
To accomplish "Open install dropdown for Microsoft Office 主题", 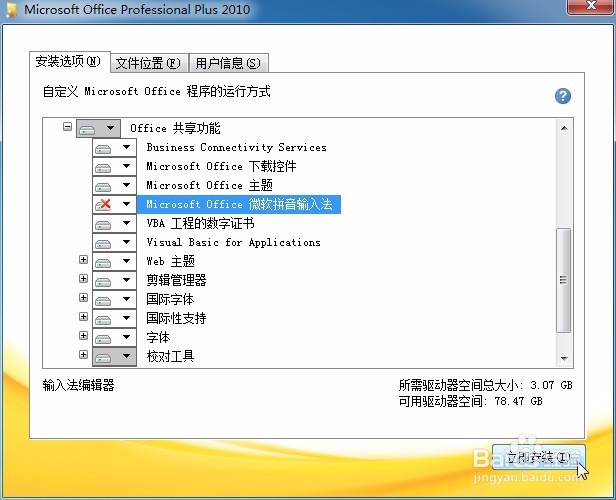I will (x=114, y=185).
